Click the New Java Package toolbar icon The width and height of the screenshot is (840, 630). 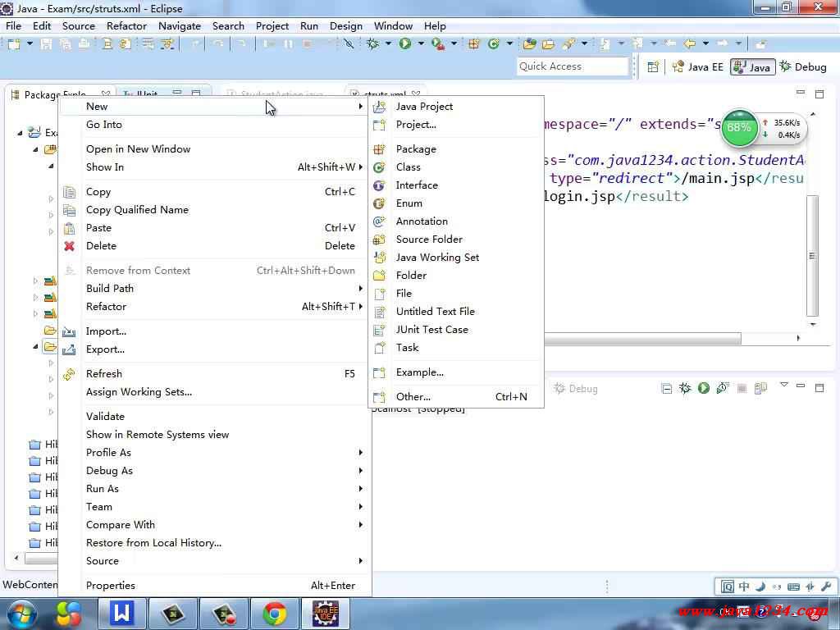[x=473, y=44]
